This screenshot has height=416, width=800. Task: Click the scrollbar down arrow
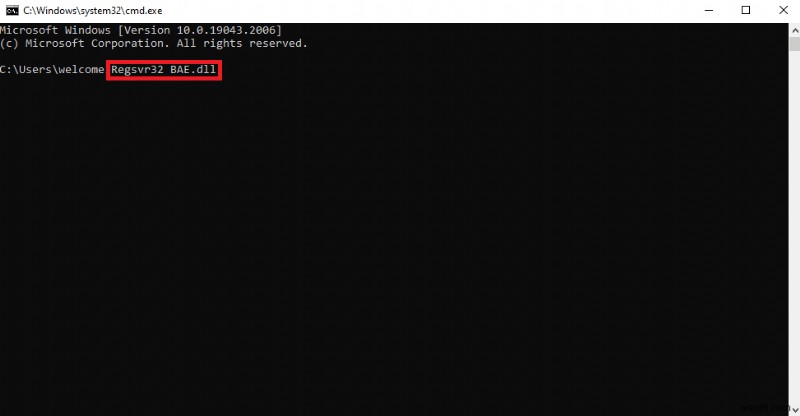pos(794,409)
